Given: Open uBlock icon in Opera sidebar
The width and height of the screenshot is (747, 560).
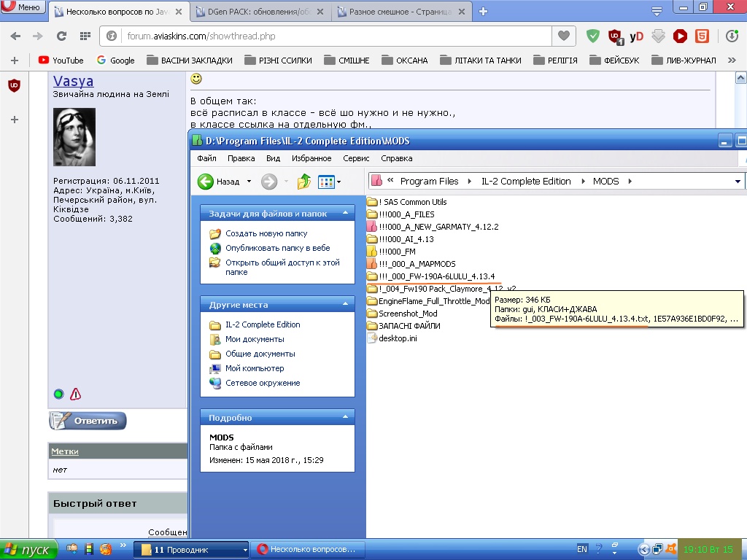Looking at the screenshot, I should [x=15, y=86].
